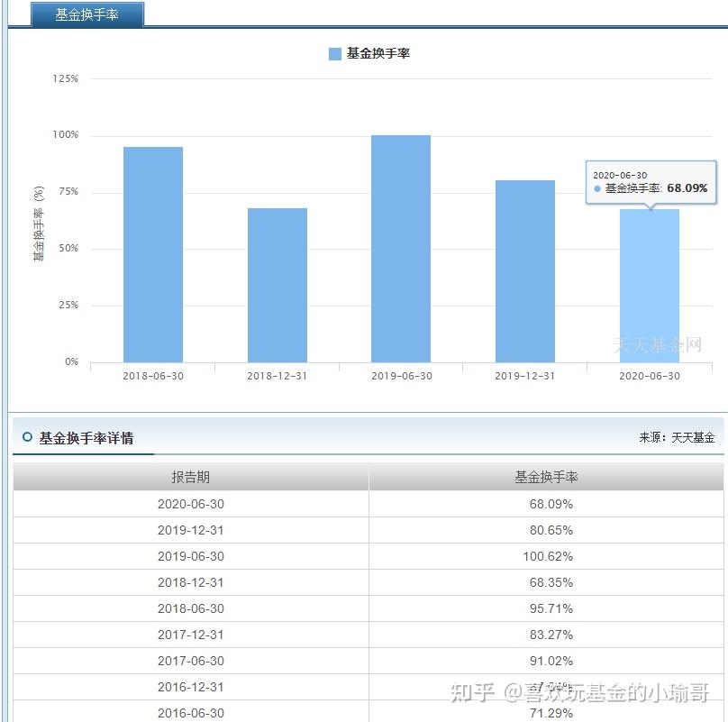Click the 基金换手率详情 section heading
Viewport: 728px width, 722px height.
tap(86, 438)
